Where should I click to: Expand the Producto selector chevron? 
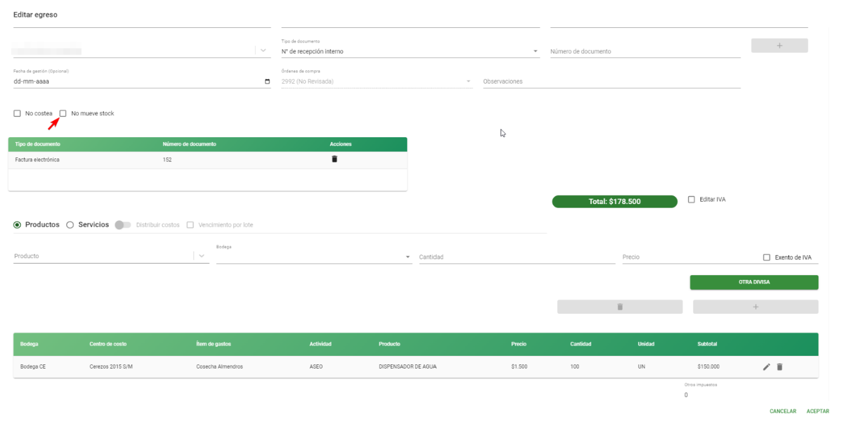click(202, 256)
